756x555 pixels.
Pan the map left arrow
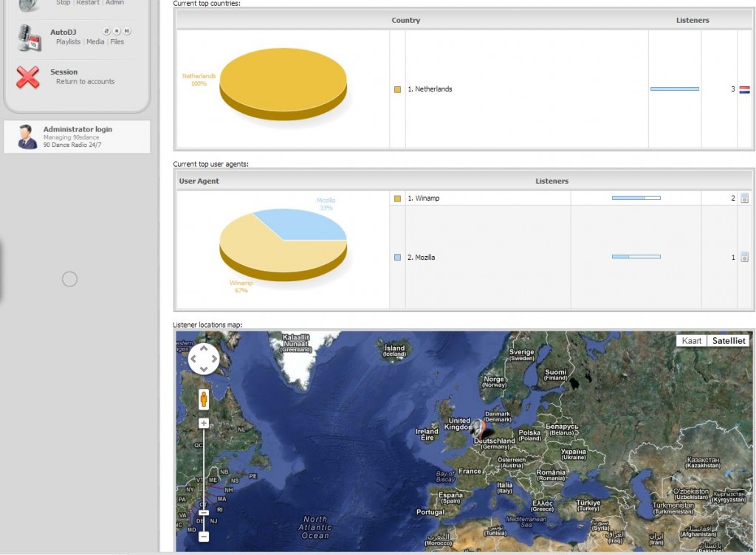click(193, 359)
